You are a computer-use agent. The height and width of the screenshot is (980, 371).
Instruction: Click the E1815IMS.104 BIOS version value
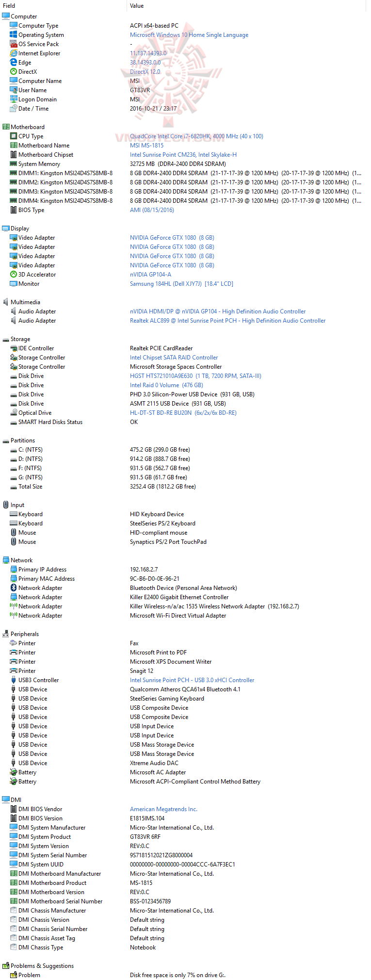click(x=147, y=818)
